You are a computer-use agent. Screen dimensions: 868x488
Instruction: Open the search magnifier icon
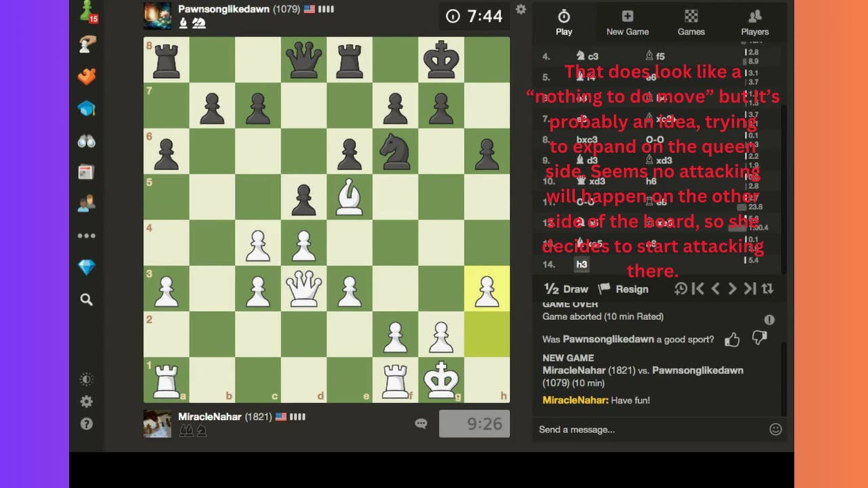(86, 299)
